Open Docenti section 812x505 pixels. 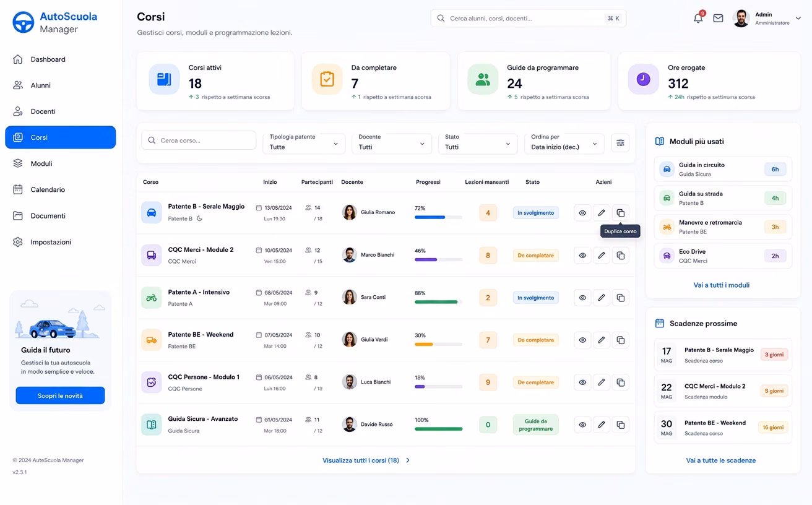61,111
